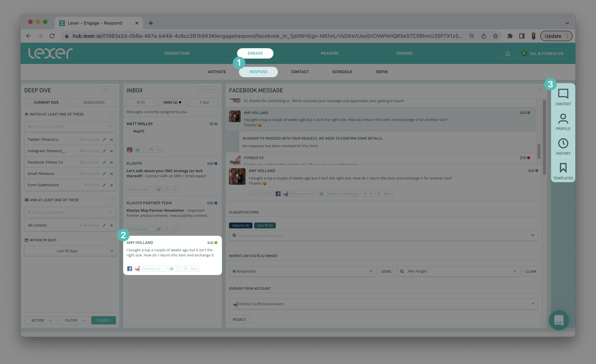Switch to the Activate tab
This screenshot has width=596, height=364.
click(217, 72)
